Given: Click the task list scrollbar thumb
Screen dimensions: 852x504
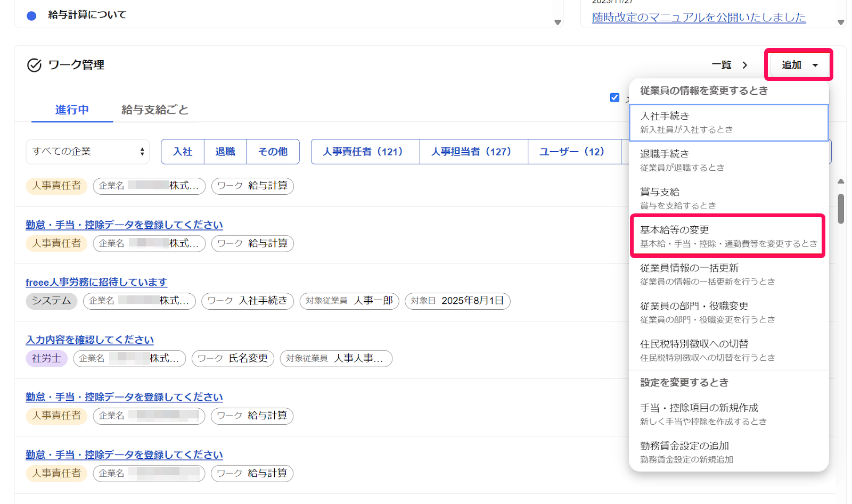Looking at the screenshot, I should pos(841,209).
